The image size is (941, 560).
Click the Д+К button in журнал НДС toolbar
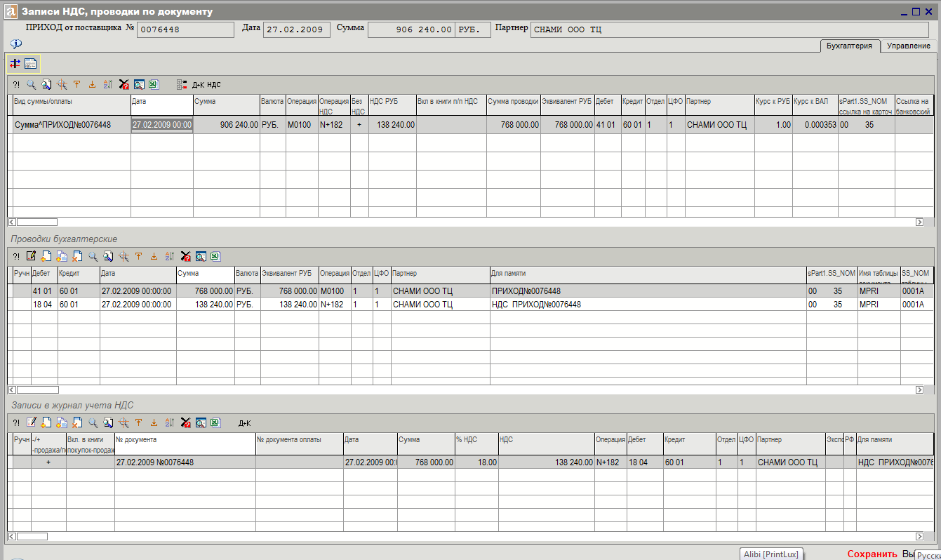click(244, 423)
